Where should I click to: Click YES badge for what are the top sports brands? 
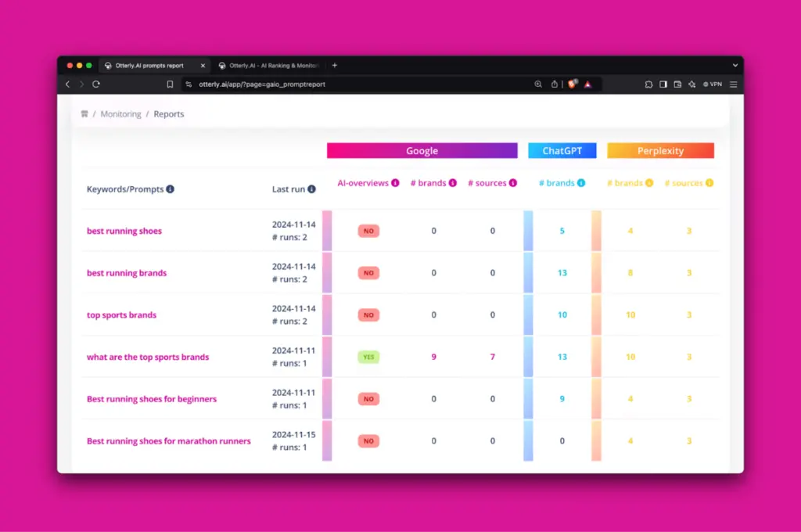pos(368,357)
